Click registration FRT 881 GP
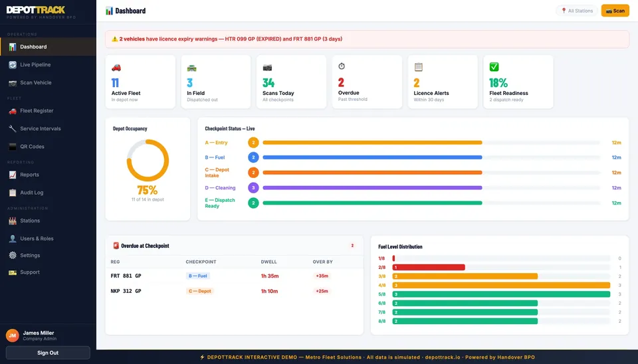 (126, 276)
